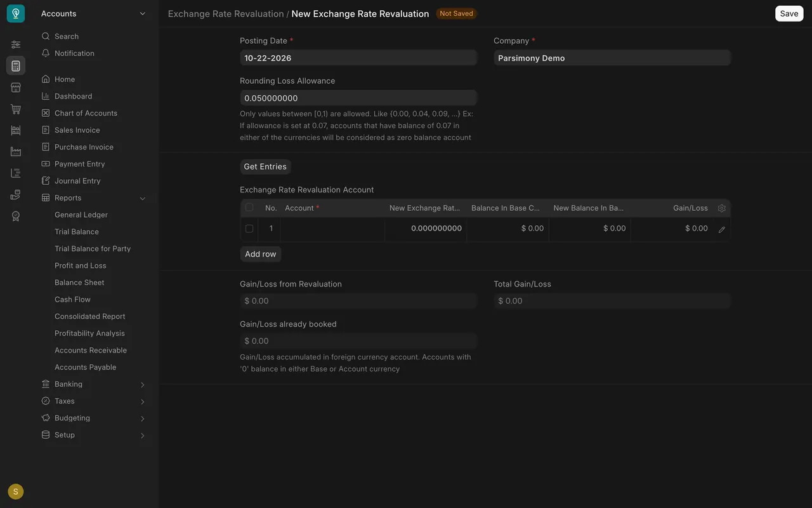This screenshot has height=508, width=812.
Task: Click the empty Account cell in row 1
Action: (332, 229)
